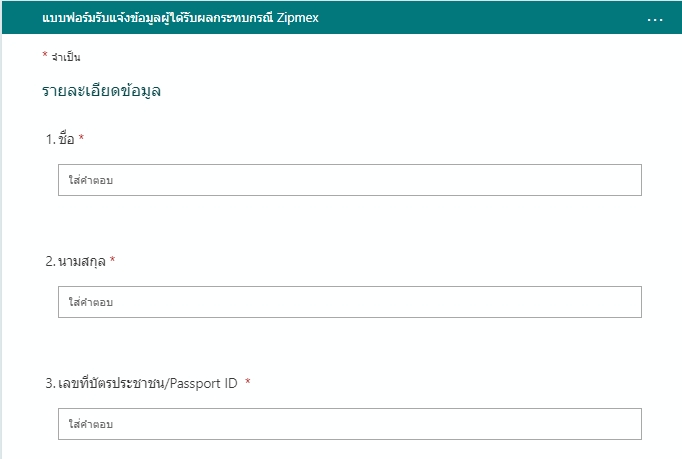
Task: Focus the surname (นามสกุล) answer box
Action: pos(350,302)
